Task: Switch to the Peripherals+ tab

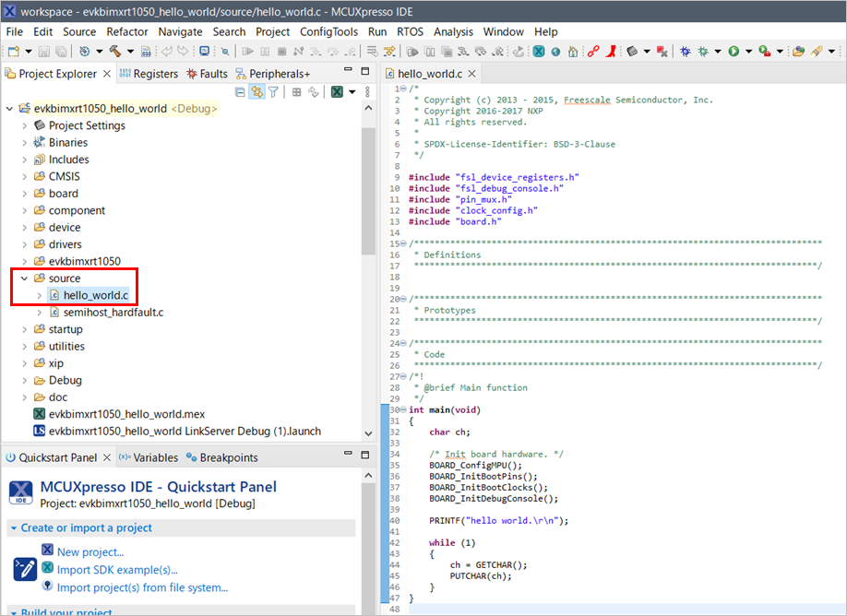Action: coord(273,74)
